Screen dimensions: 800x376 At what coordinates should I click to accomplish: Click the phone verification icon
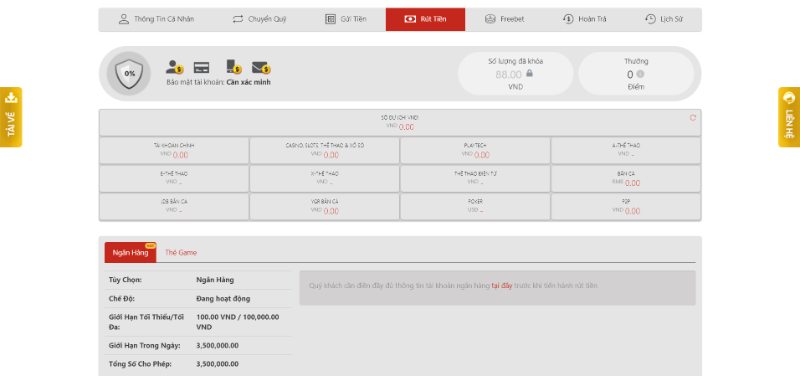click(x=234, y=67)
